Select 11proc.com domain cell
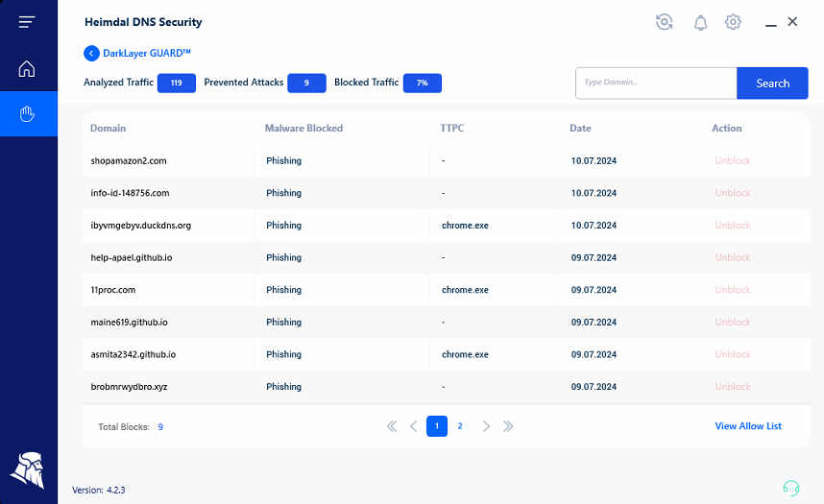This screenshot has width=824, height=504. [113, 290]
